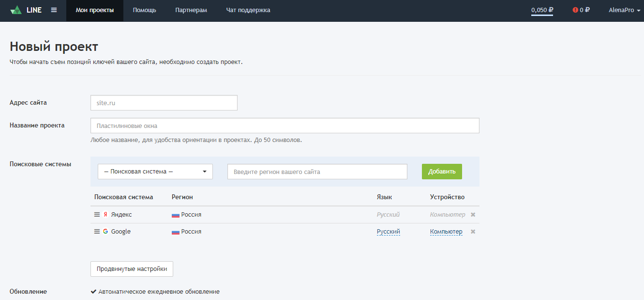Switch to the Мои проекты tab
The height and width of the screenshot is (300, 644).
(x=95, y=9)
